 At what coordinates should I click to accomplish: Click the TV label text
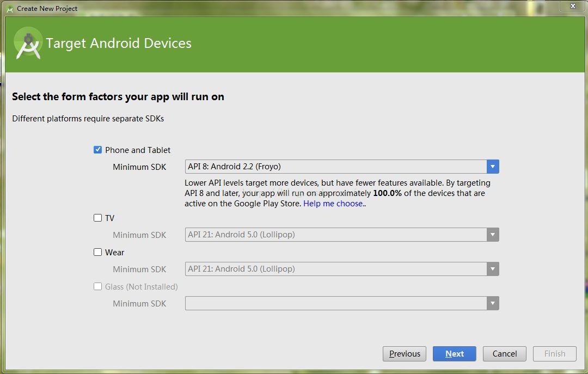click(109, 218)
